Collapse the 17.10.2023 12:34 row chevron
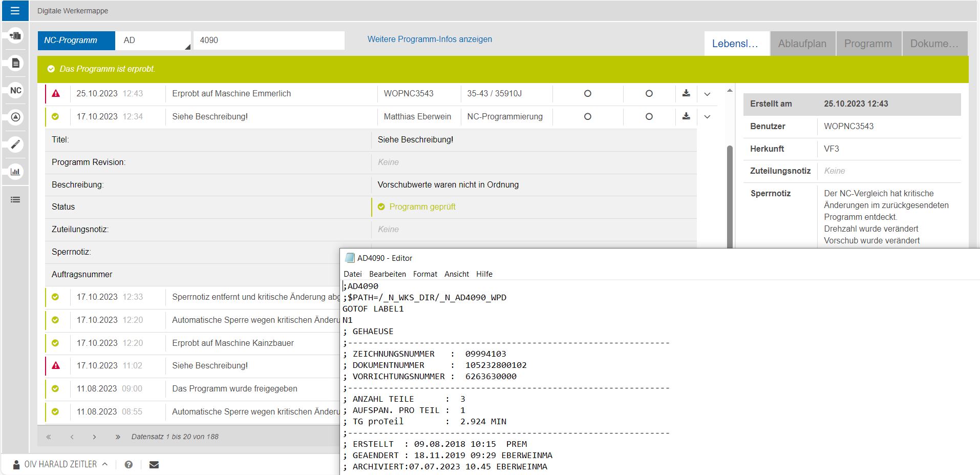This screenshot has width=980, height=475. pyautogui.click(x=707, y=117)
